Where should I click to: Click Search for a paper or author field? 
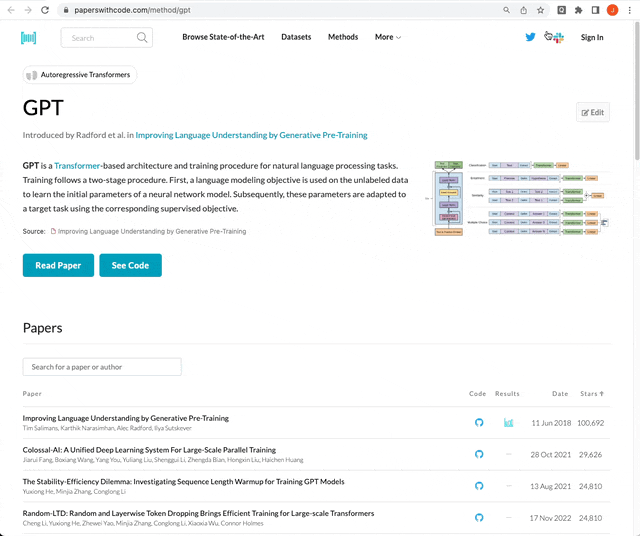[102, 367]
